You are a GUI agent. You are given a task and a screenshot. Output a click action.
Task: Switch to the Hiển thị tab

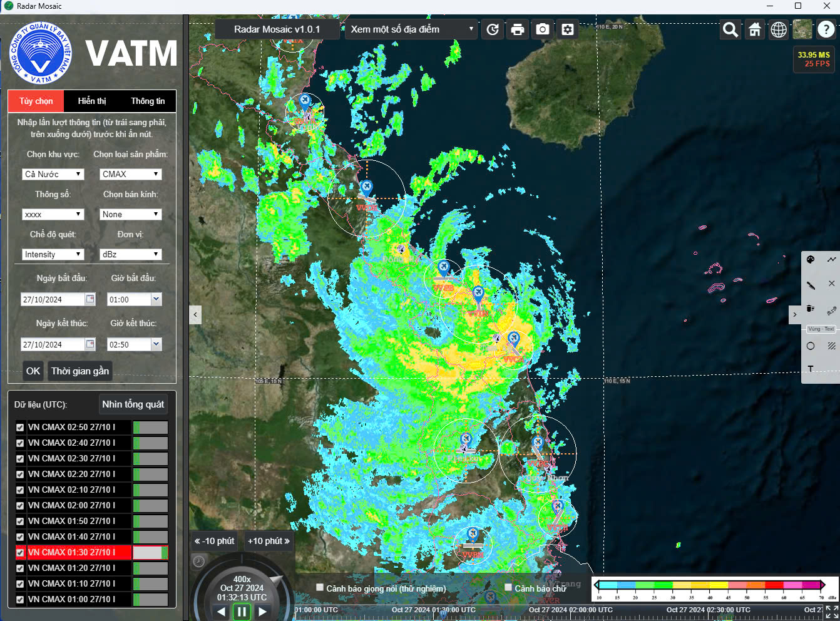click(x=92, y=101)
